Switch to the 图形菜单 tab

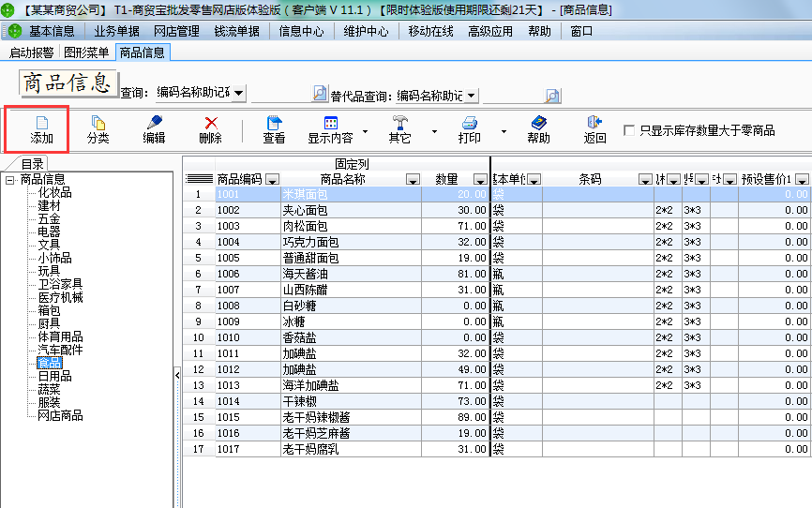[x=86, y=52]
